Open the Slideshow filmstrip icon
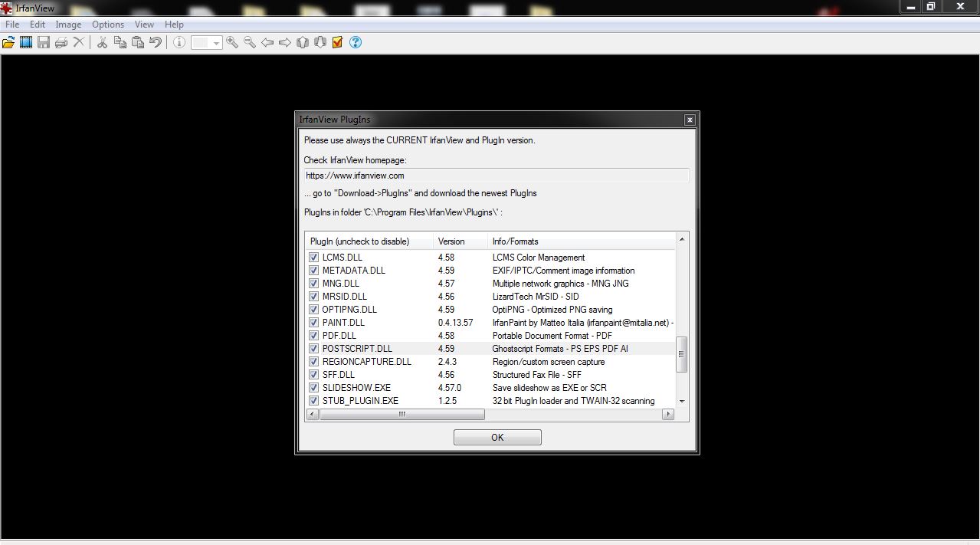 (x=26, y=43)
